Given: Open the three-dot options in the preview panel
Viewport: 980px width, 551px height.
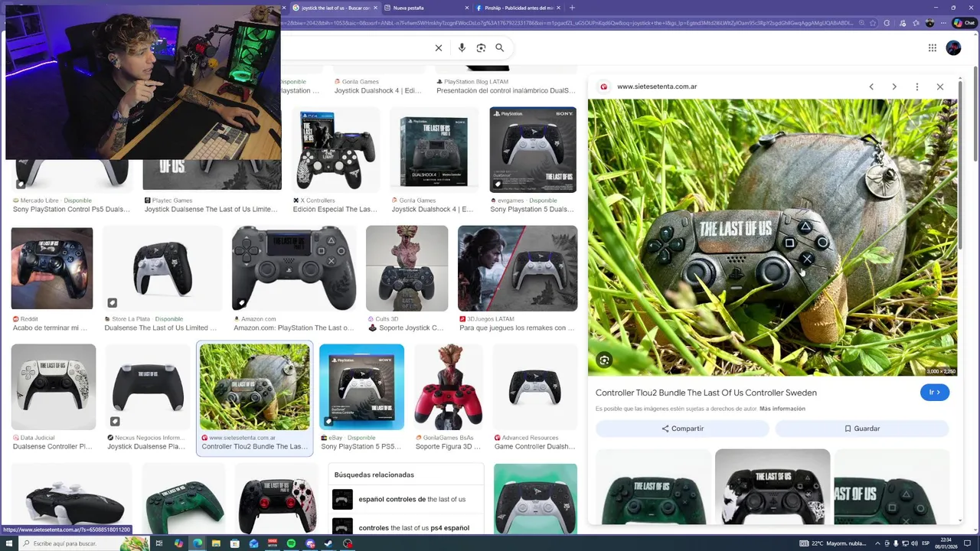Looking at the screenshot, I should 917,86.
